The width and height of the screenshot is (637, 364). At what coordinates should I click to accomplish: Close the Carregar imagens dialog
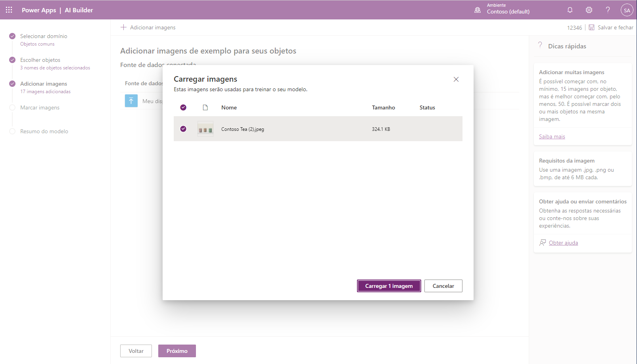[x=456, y=79]
